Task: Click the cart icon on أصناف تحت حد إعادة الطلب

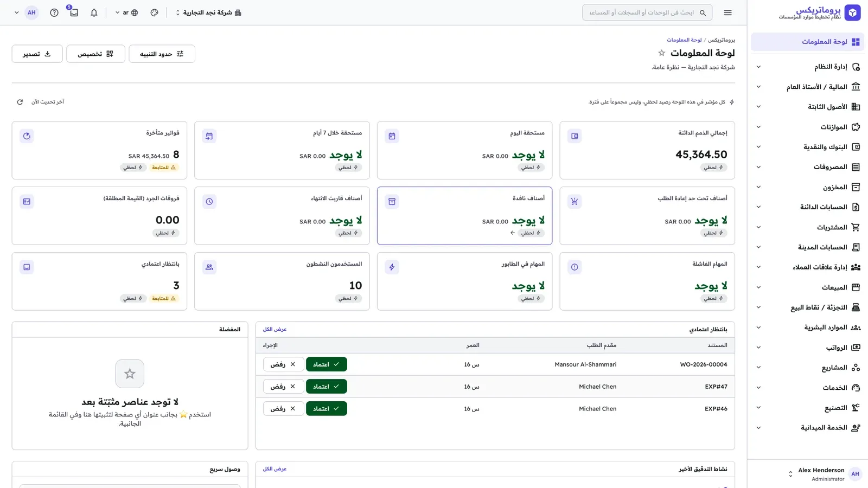Action: tap(575, 202)
